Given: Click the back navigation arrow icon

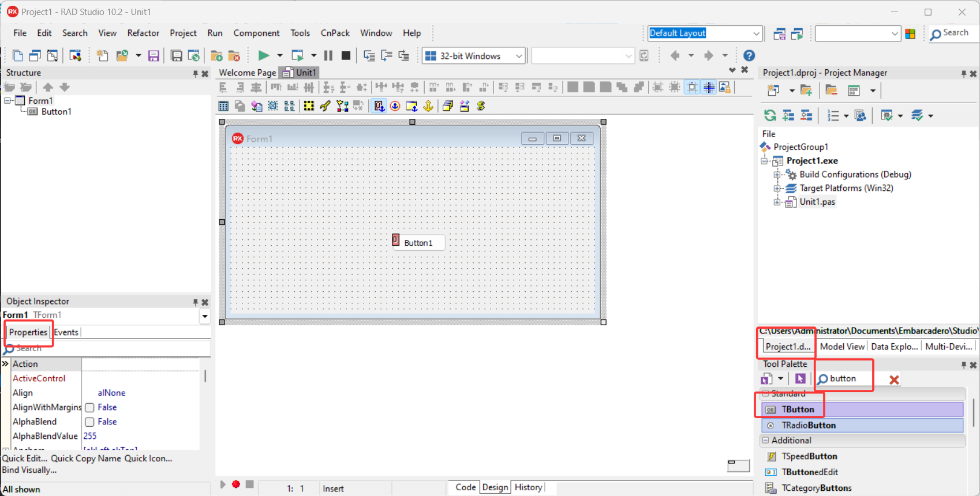Looking at the screenshot, I should point(675,55).
